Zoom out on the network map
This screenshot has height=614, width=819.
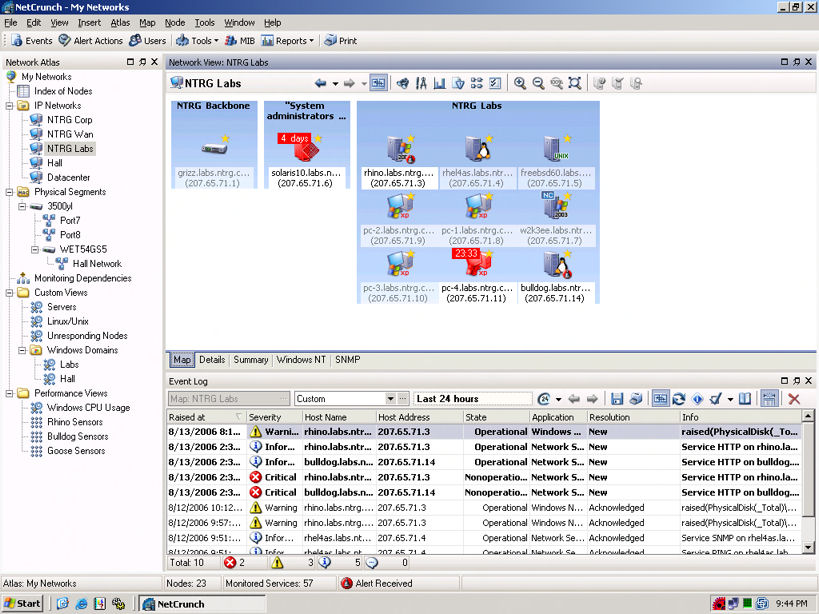click(x=538, y=84)
